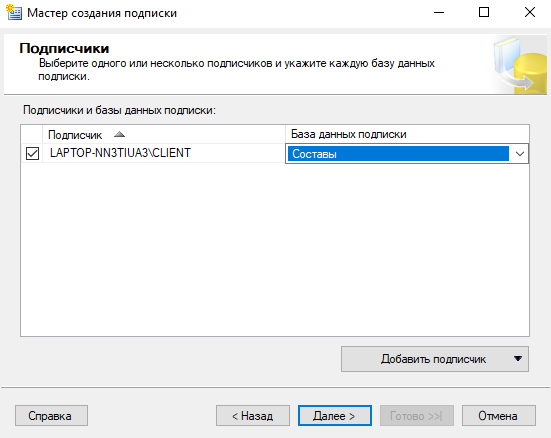551x438 pixels.
Task: Maximize the wizard window
Action: [x=484, y=13]
